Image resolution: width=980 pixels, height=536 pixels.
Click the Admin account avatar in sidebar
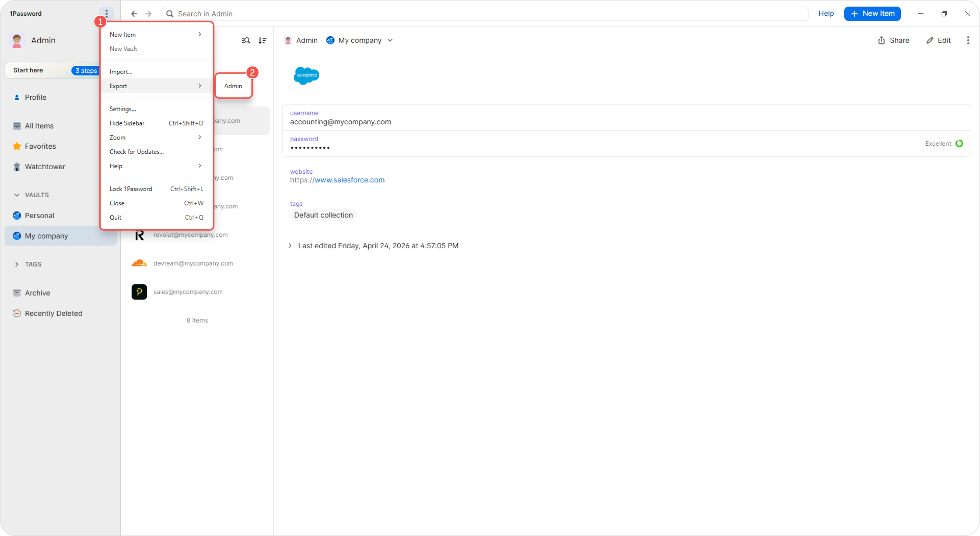click(x=17, y=40)
